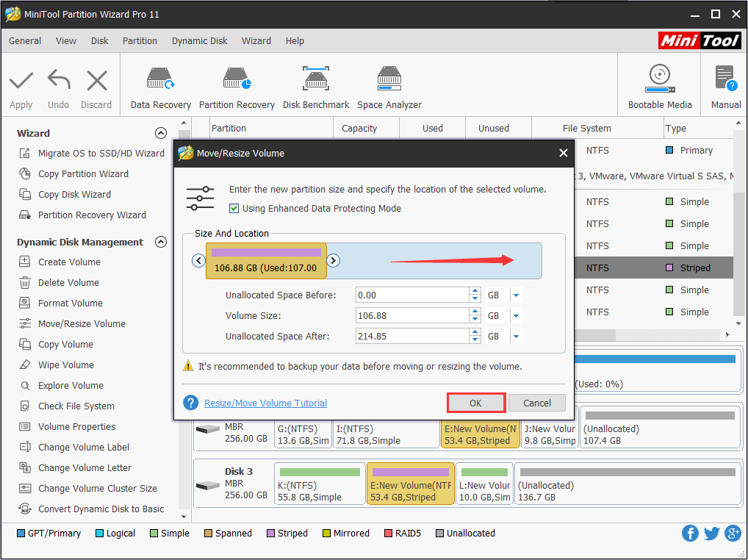Select Delete Volume in sidebar
748x560 pixels.
pyautogui.click(x=59, y=282)
